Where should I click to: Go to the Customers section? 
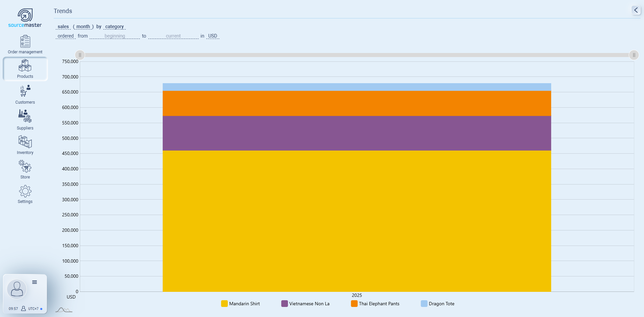coord(25,94)
